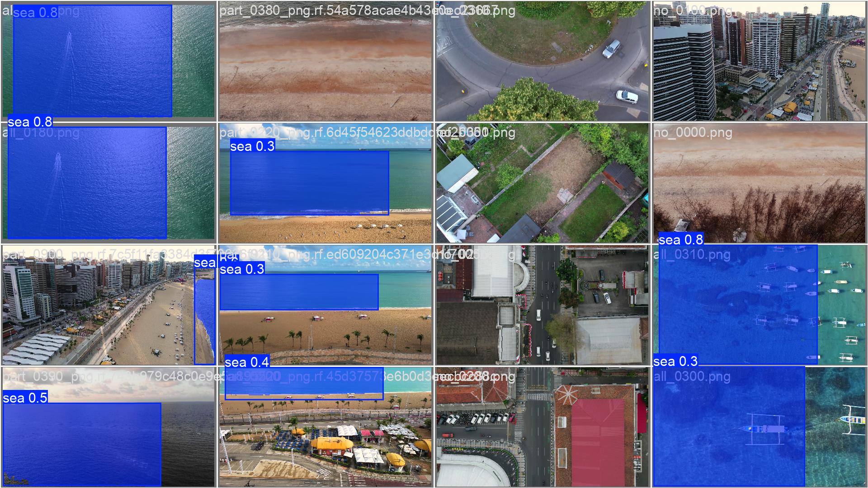Screen dimensions: 868x488
Task: Select the no_0000.png sand and trees image
Action: click(x=759, y=183)
